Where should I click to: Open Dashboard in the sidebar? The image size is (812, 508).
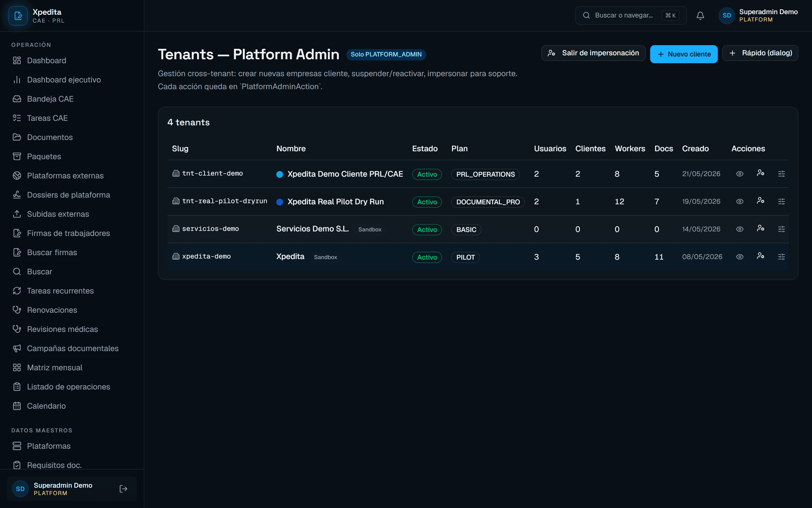tap(72, 60)
